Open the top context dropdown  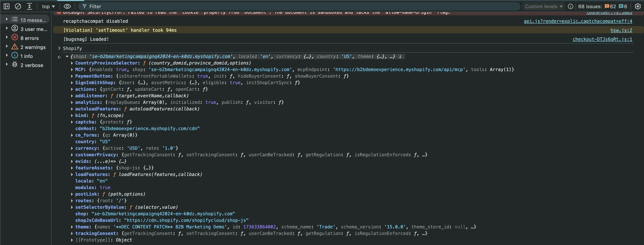pyautogui.click(x=48, y=7)
